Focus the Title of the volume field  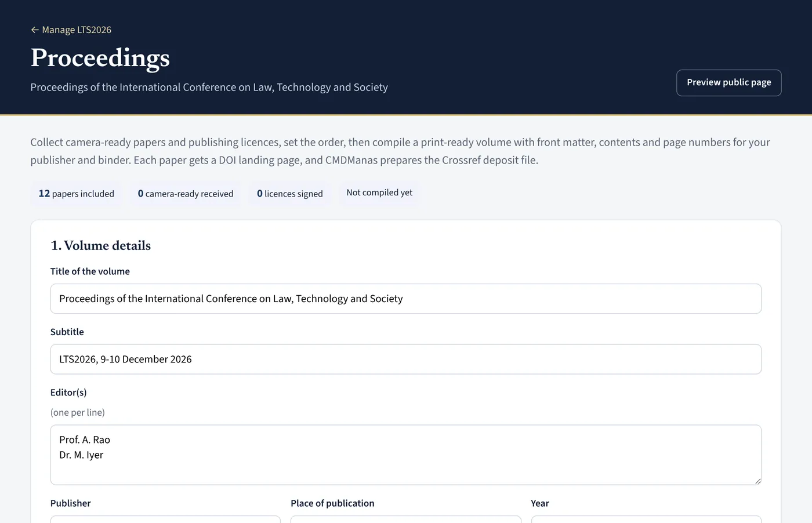click(x=406, y=299)
